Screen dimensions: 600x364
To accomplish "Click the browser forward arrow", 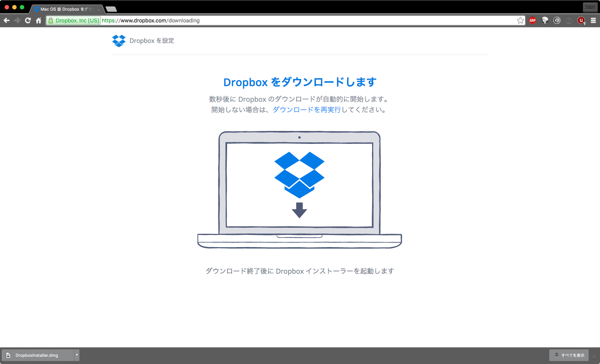I will [17, 20].
